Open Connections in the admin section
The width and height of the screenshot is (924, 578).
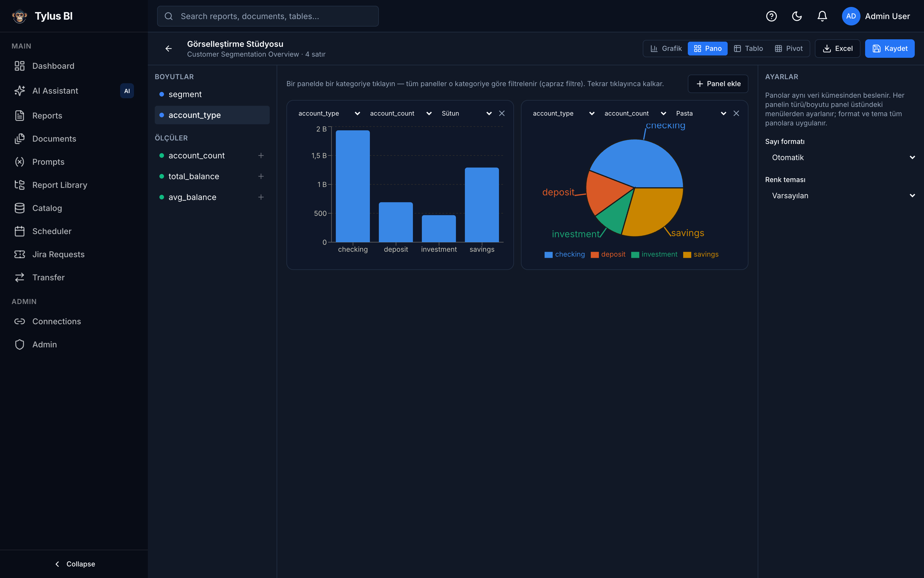tap(74, 321)
